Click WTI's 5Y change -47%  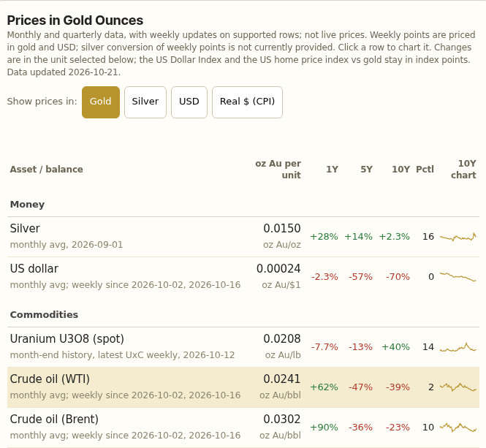(x=360, y=387)
